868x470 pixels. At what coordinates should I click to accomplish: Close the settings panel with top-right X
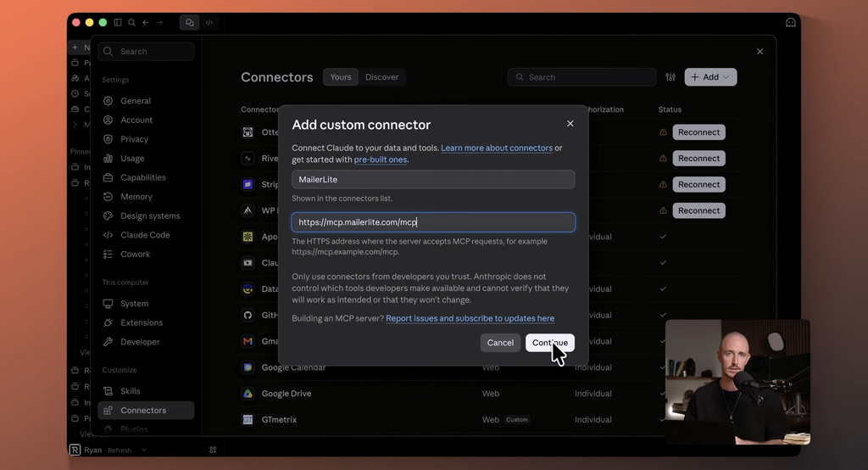coord(759,52)
